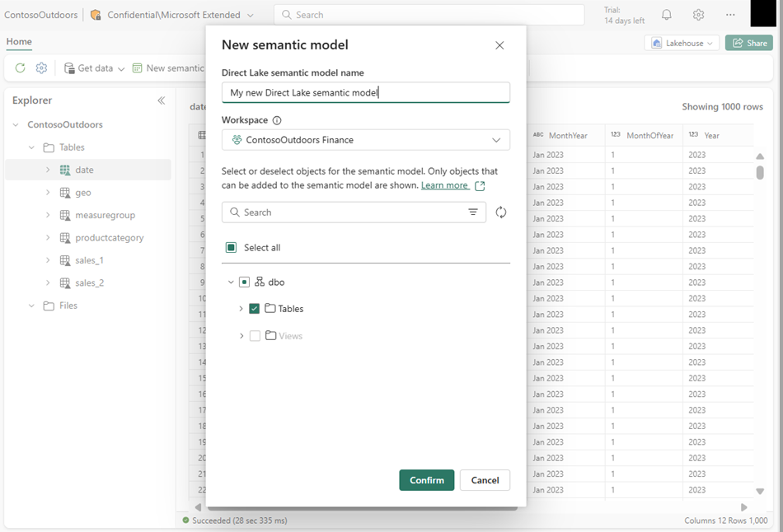
Task: Open settings gear in the Home toolbar
Action: [41, 68]
